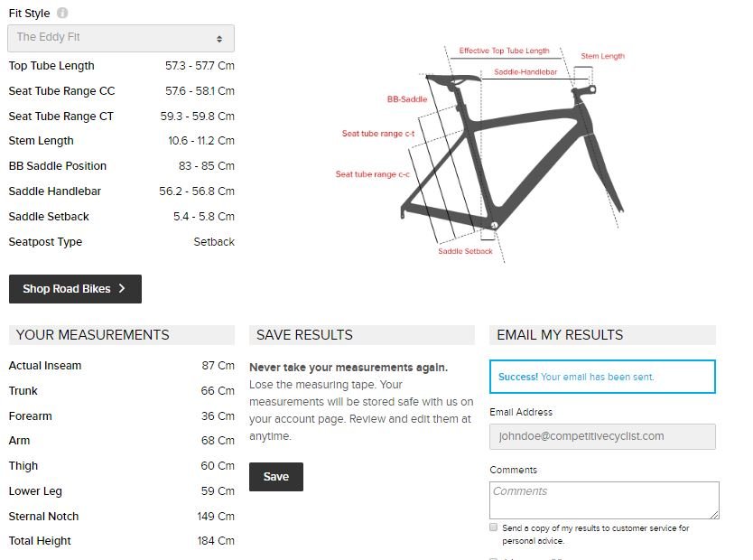The width and height of the screenshot is (753, 560).
Task: Click the Fit Style info icon
Action: pos(62,13)
